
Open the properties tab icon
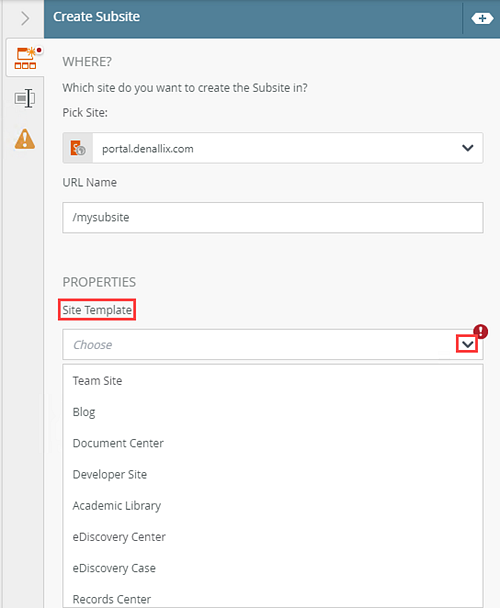click(x=25, y=98)
